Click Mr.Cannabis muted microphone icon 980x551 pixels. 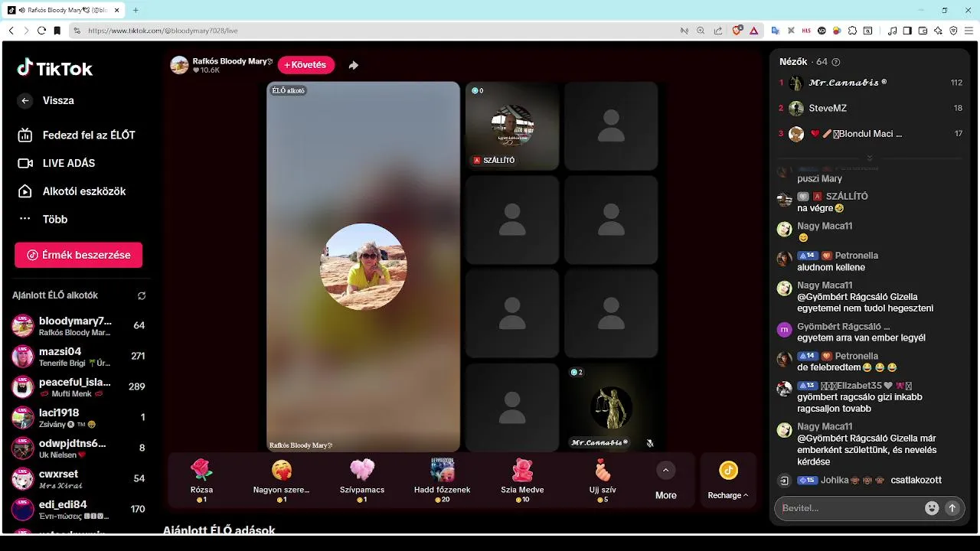click(x=649, y=443)
